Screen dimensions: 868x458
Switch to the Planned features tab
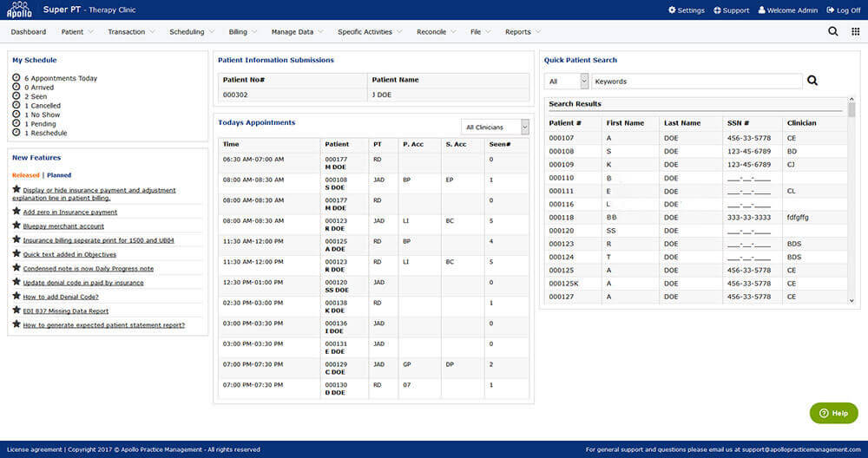(59, 175)
